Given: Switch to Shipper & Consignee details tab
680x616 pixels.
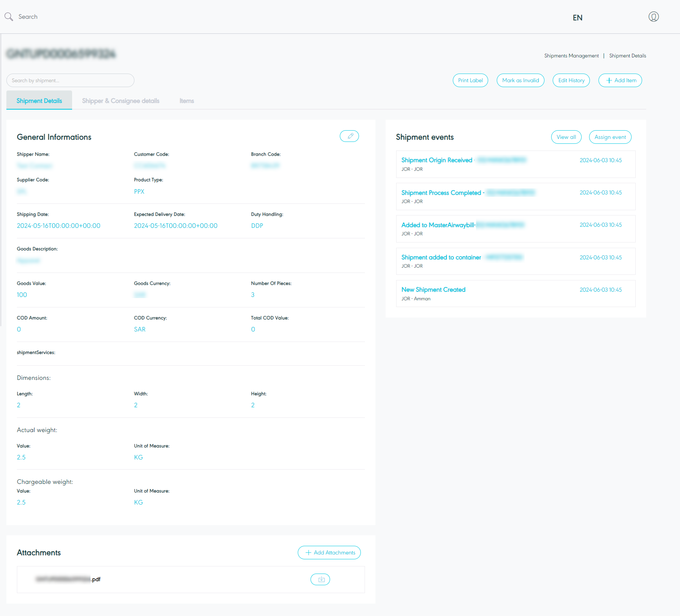Looking at the screenshot, I should (x=121, y=101).
